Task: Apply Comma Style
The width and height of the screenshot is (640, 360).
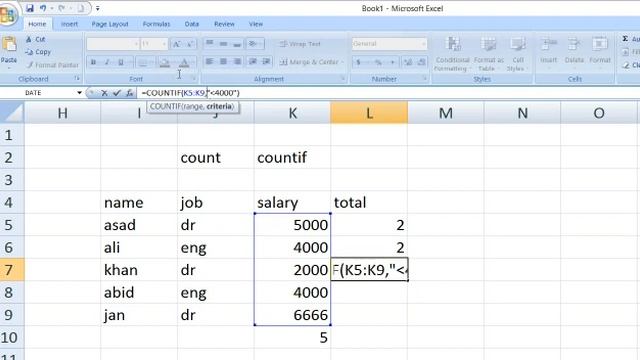Action: click(392, 62)
